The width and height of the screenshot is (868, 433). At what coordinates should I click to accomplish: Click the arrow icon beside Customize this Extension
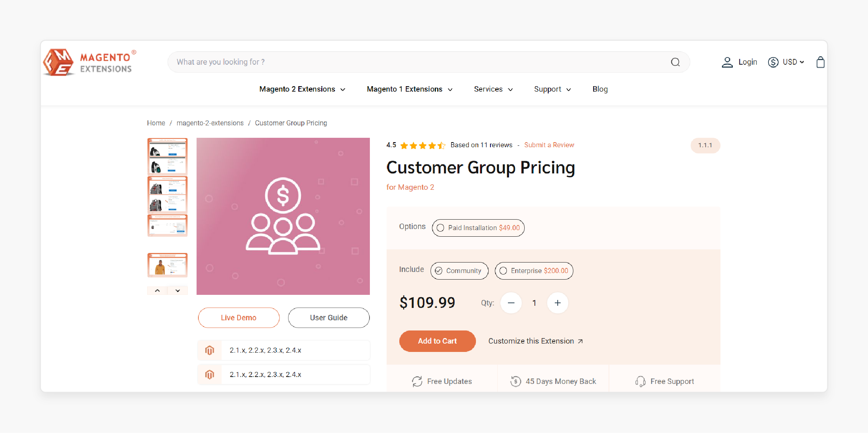tap(580, 341)
